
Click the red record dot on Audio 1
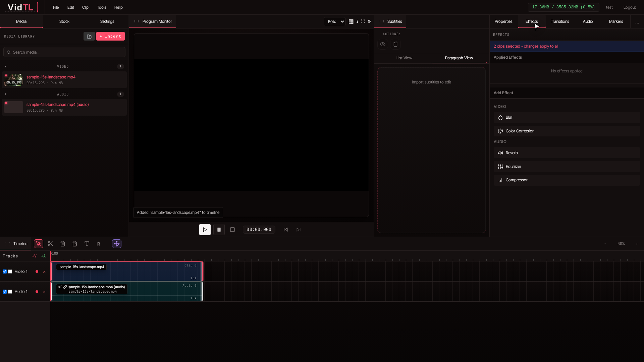coord(37,292)
